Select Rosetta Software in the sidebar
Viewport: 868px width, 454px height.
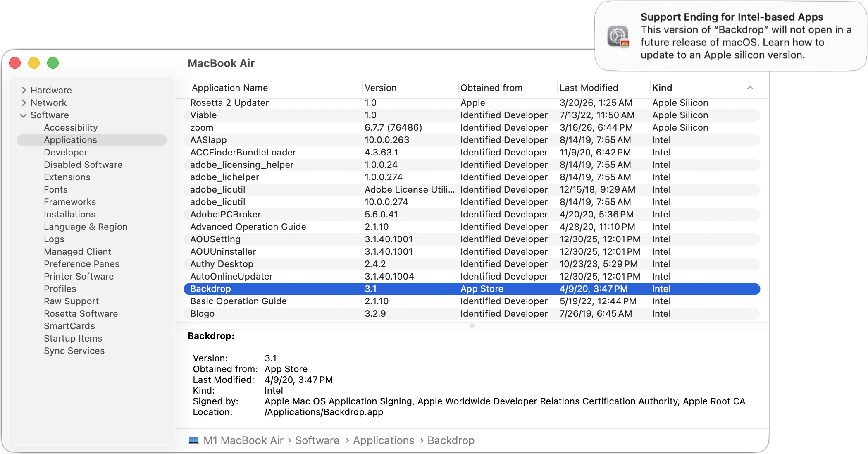pos(81,313)
